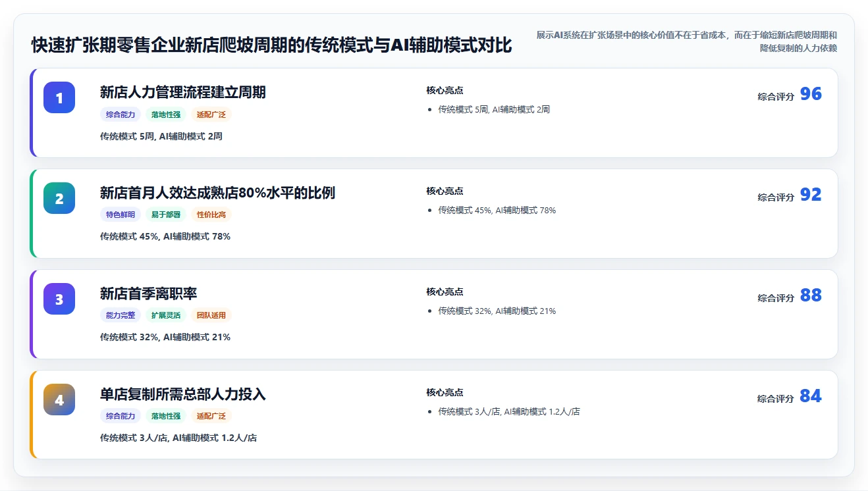The image size is (868, 491).
Task: Select the 性价比高 tag
Action: point(211,215)
